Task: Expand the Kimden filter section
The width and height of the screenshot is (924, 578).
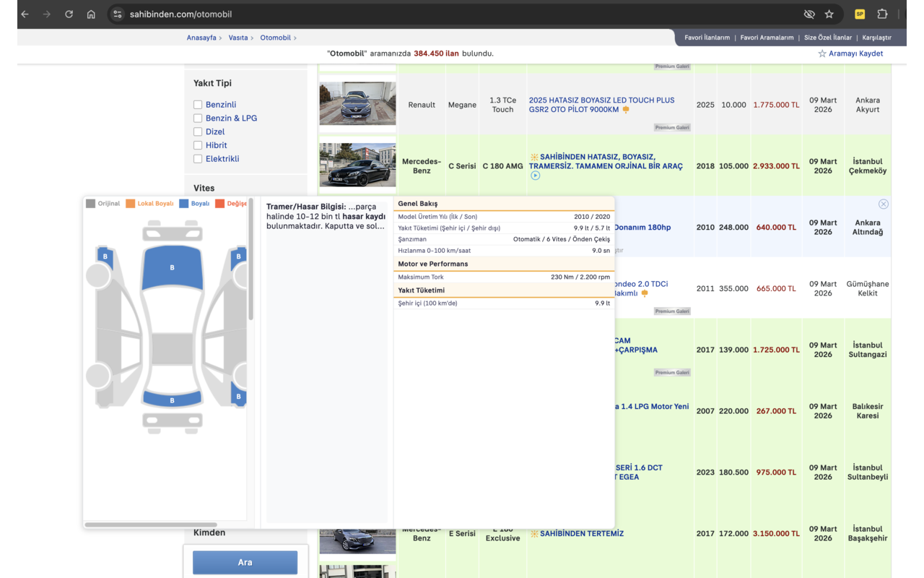Action: pos(209,532)
